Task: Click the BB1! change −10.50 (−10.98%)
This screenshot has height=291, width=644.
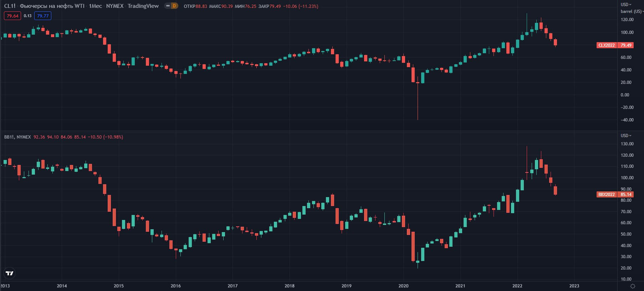Action: tap(106, 137)
